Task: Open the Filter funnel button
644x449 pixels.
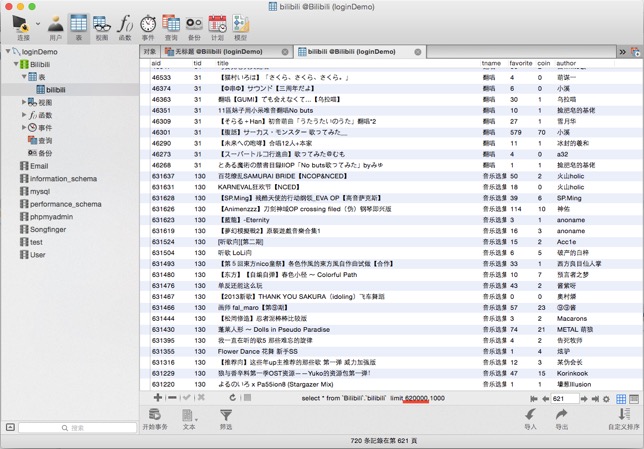Action: pyautogui.click(x=226, y=419)
